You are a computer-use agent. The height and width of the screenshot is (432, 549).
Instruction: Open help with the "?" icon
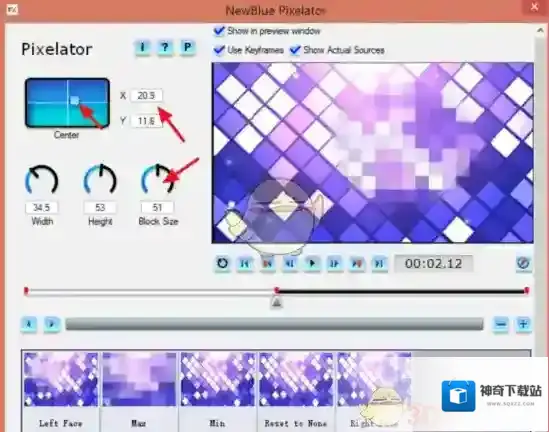(x=165, y=47)
